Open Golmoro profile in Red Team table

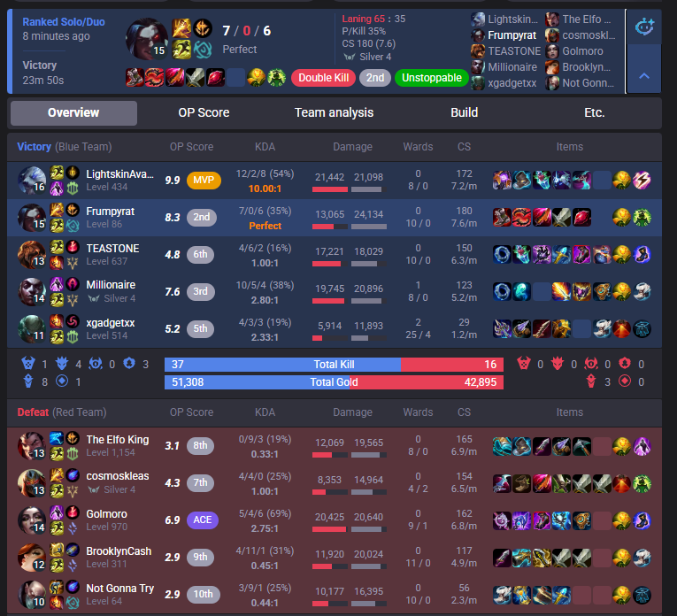pyautogui.click(x=107, y=513)
